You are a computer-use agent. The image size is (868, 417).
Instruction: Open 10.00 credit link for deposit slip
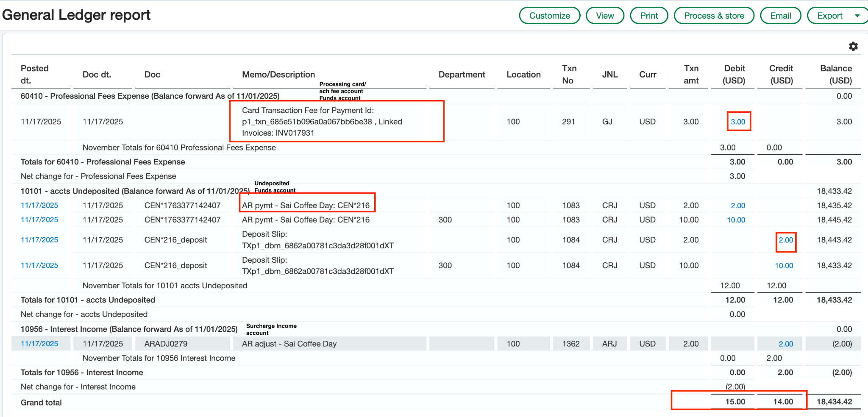point(784,266)
